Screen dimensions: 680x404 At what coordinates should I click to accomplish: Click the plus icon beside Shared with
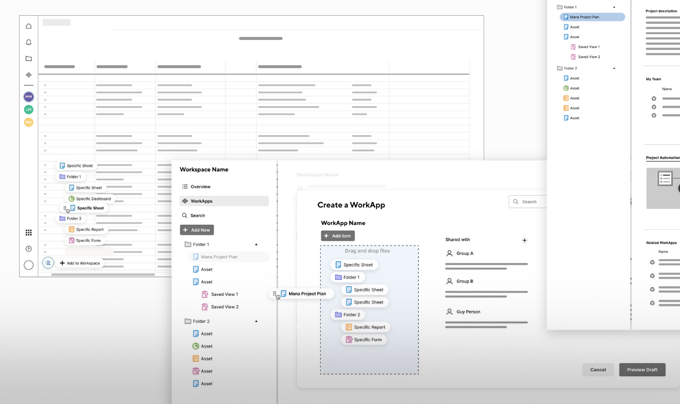tap(524, 240)
